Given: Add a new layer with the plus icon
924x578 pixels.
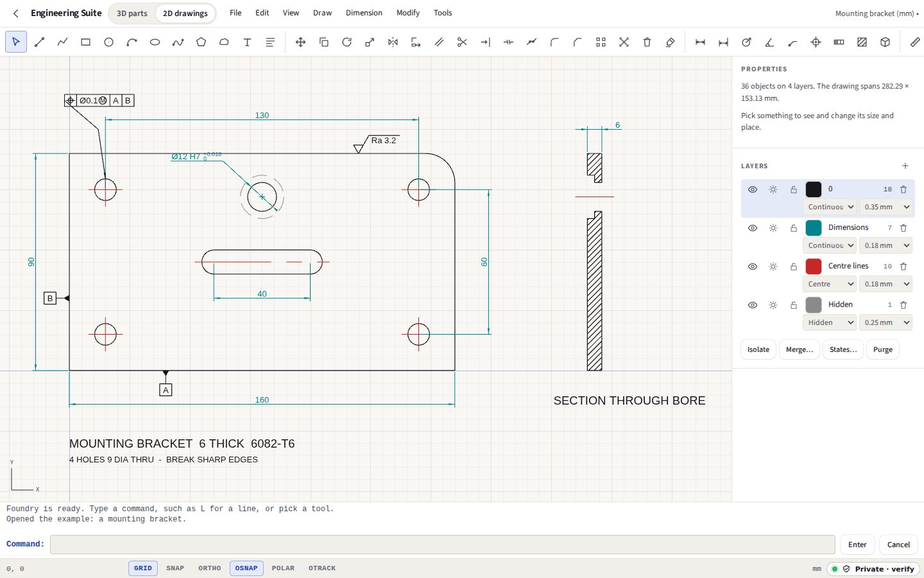Looking at the screenshot, I should click(905, 166).
